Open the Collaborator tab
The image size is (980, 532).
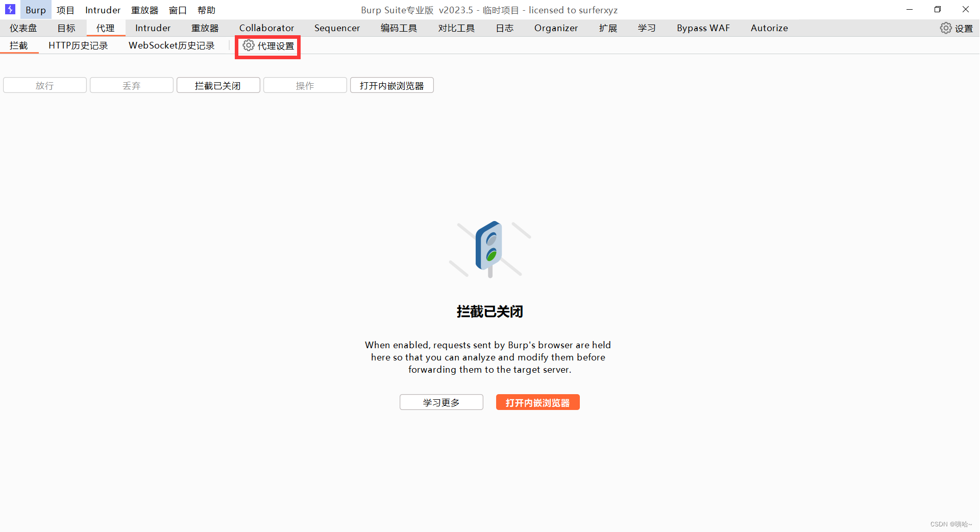[x=266, y=28]
